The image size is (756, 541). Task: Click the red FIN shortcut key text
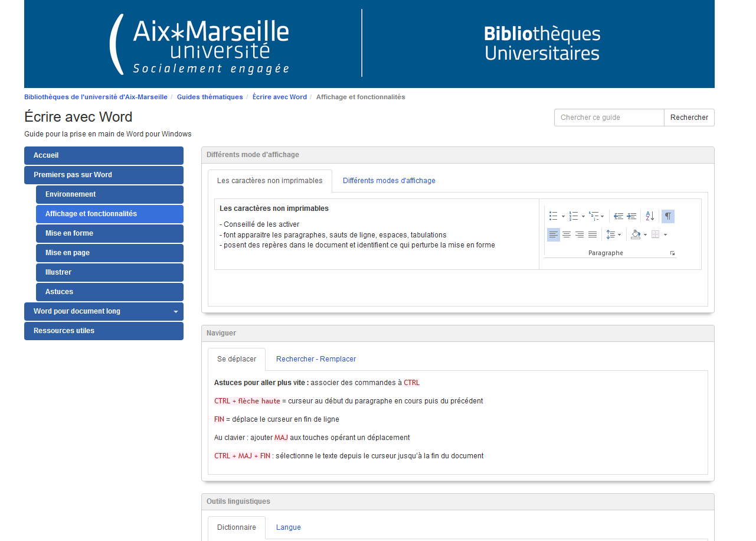click(219, 419)
